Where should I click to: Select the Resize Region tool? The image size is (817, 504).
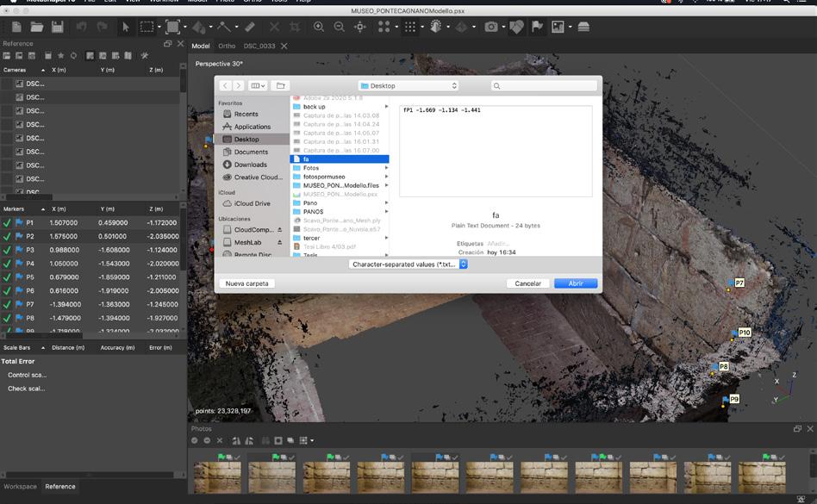172,27
